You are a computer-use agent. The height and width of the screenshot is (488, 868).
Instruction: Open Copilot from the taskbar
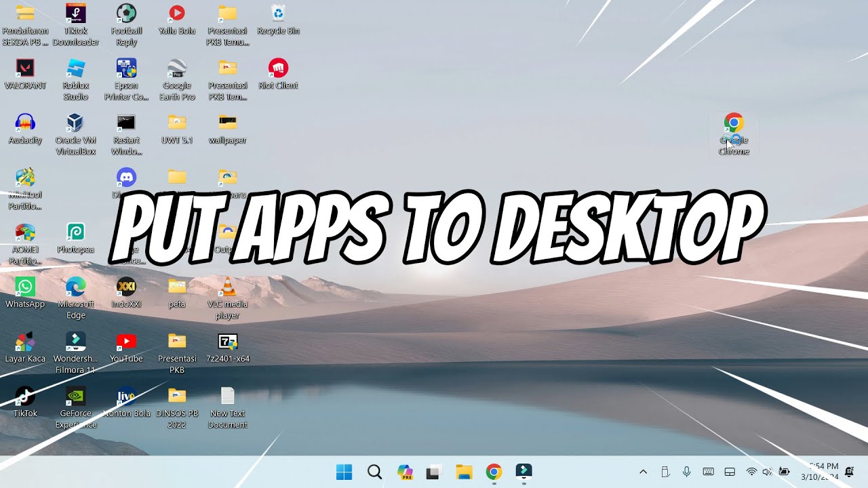tap(405, 472)
